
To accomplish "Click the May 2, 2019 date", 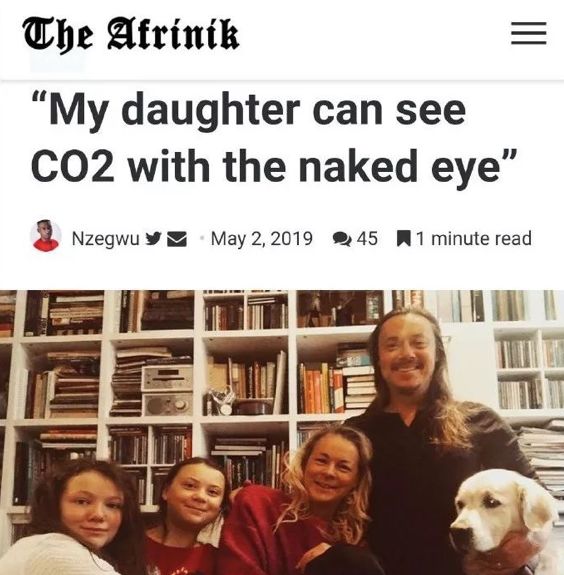I will (261, 239).
